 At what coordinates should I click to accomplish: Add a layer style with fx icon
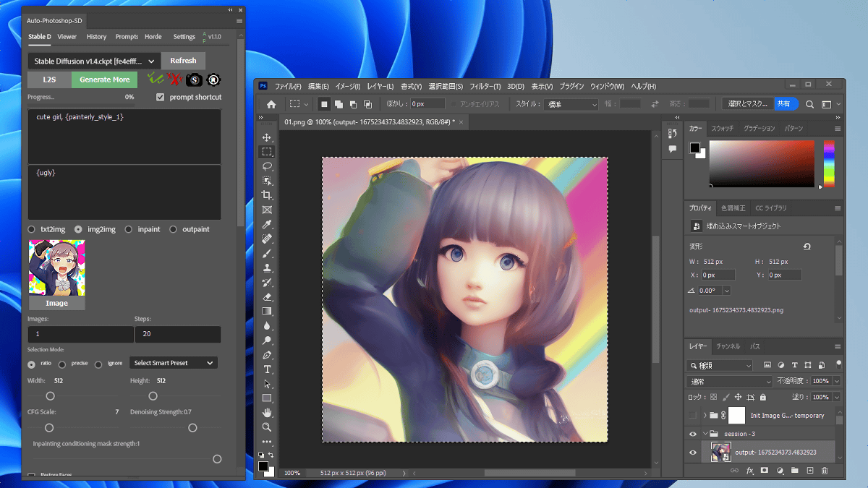click(750, 471)
